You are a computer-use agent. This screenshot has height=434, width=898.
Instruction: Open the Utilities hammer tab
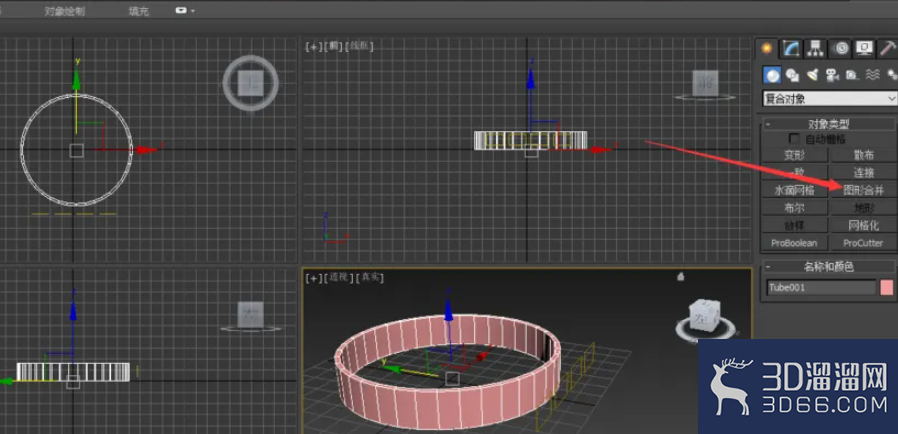tap(887, 49)
